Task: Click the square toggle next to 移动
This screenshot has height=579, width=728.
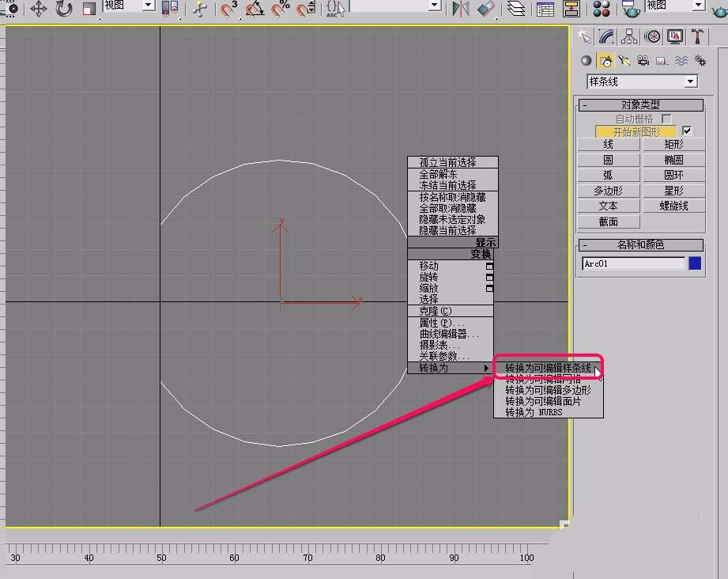Action: 489,267
